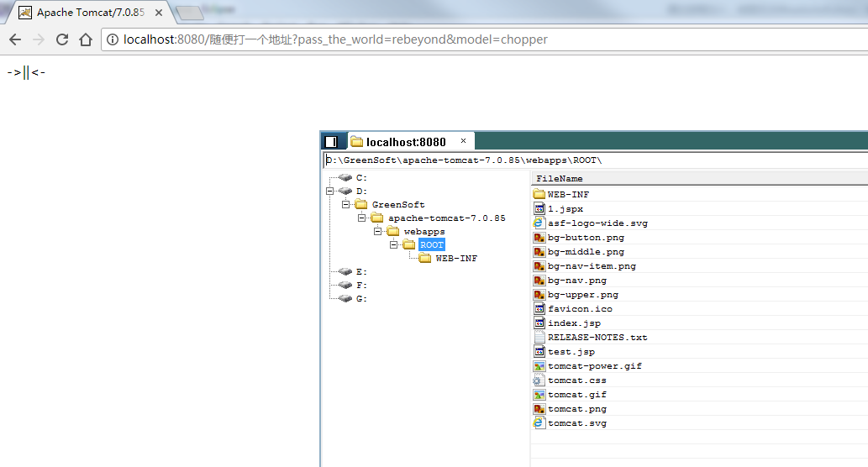The width and height of the screenshot is (868, 467).
Task: Click tomcat.css file icon
Action: tap(538, 380)
